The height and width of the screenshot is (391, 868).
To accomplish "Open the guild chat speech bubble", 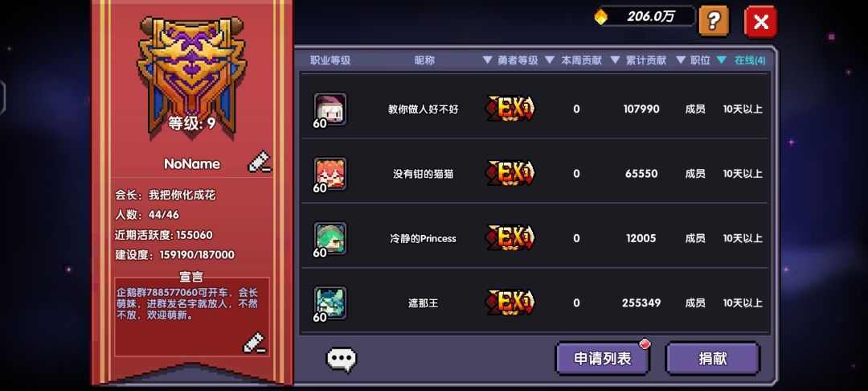I will [x=342, y=360].
